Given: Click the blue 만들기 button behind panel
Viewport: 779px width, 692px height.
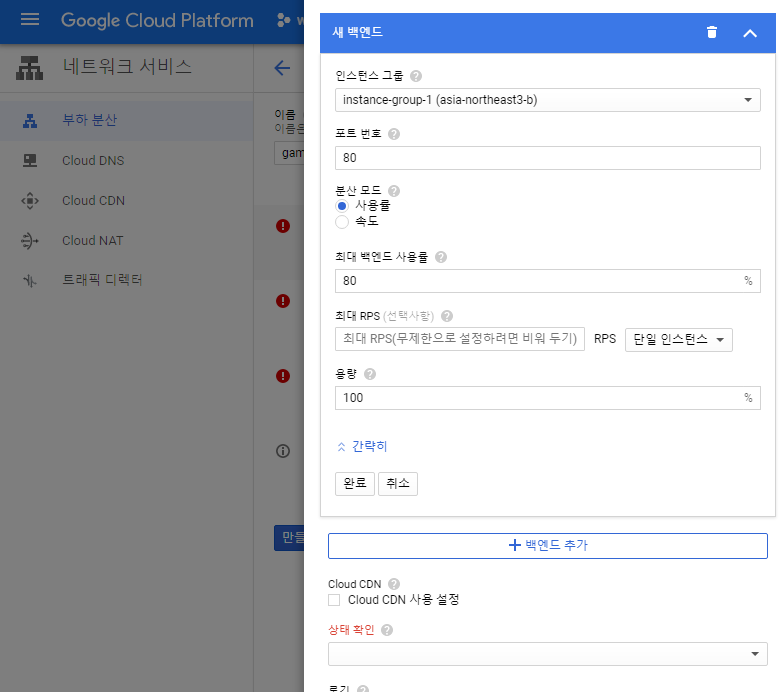Looking at the screenshot, I should (289, 538).
